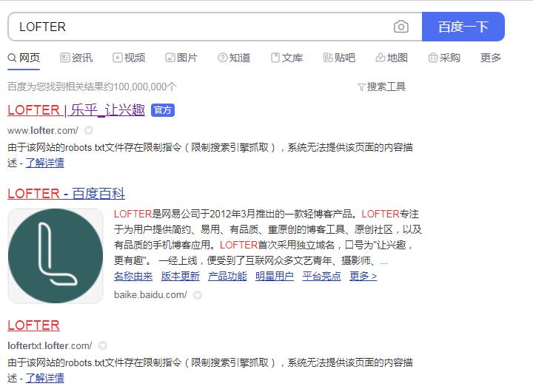This screenshot has height=392, width=533.
Task: Click the shopping icon beside 采购
Action: click(x=433, y=58)
